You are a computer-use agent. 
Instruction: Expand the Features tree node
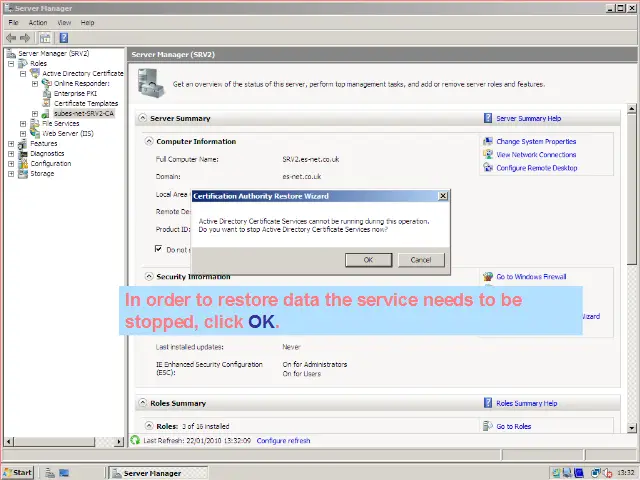[x=11, y=143]
